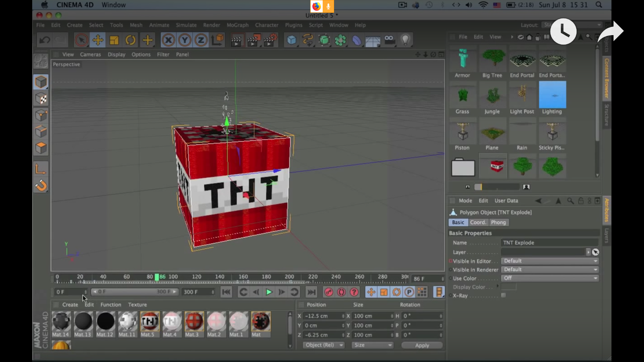Click the timeline range slider bar
This screenshot has height=362, width=644.
tap(135, 292)
